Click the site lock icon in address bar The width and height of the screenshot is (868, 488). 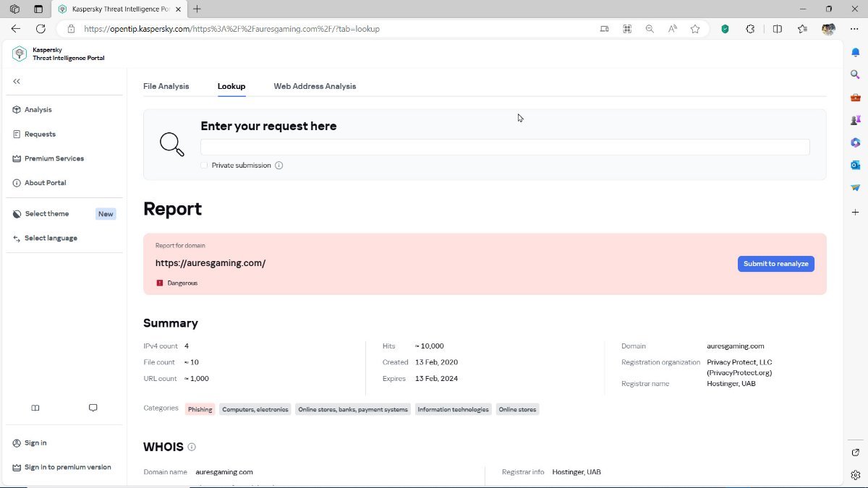point(70,29)
